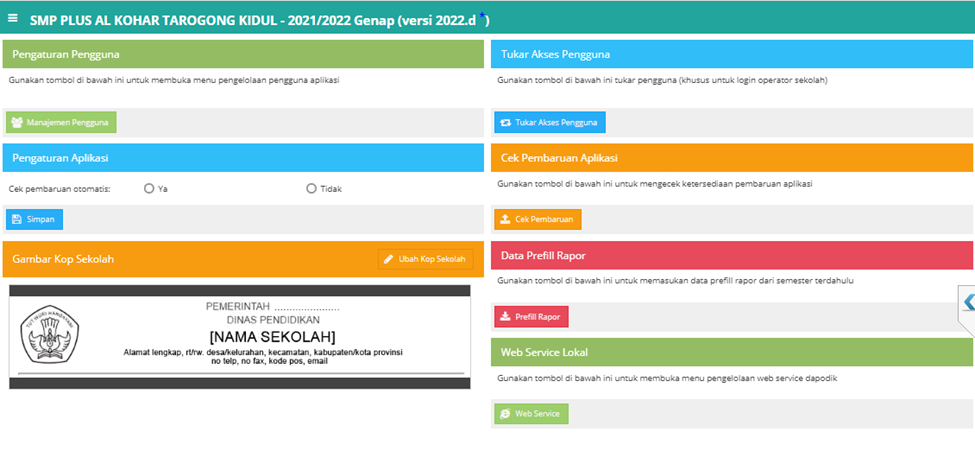Click the upload icon on Cek Pembaruan
The height and width of the screenshot is (463, 975).
coord(505,219)
